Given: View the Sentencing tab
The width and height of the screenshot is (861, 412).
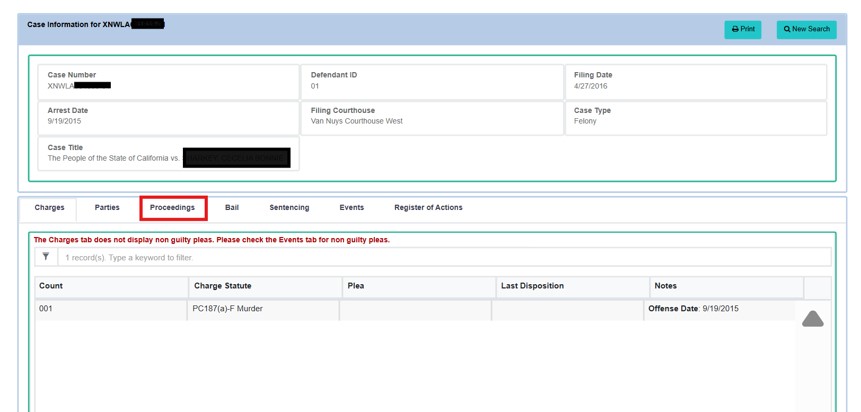Looking at the screenshot, I should 289,208.
